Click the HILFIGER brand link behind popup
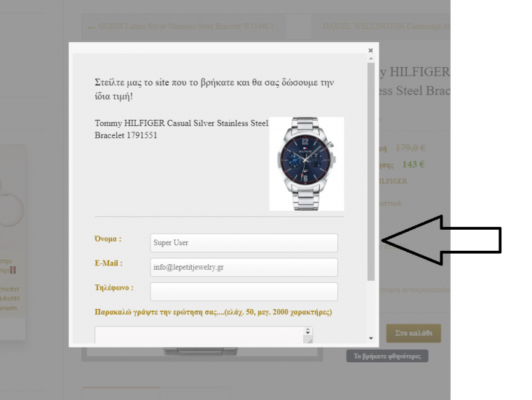Viewport: 532px width, 400px height. pyautogui.click(x=393, y=181)
